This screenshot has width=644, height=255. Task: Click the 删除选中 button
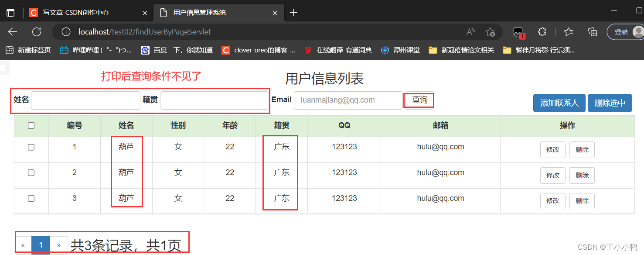[x=610, y=103]
